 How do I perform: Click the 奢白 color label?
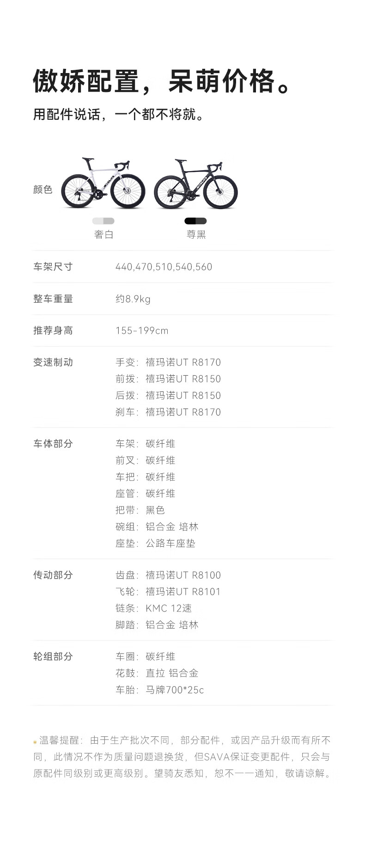click(x=103, y=234)
